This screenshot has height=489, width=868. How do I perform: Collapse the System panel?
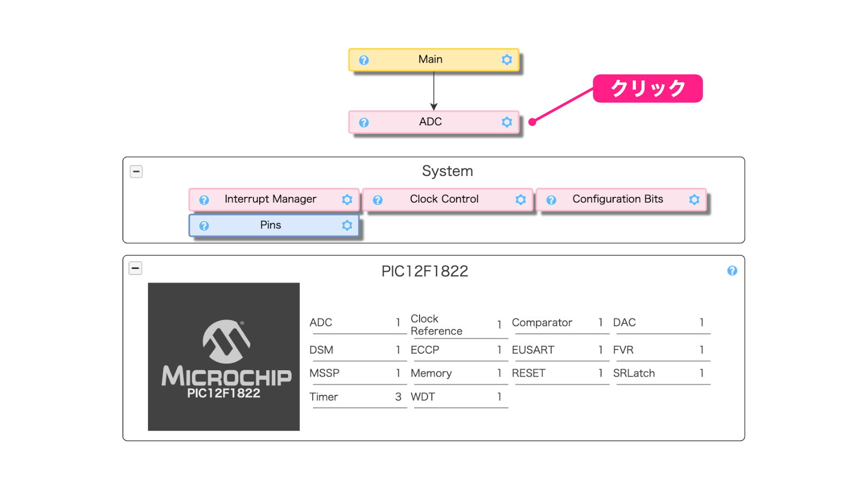136,172
